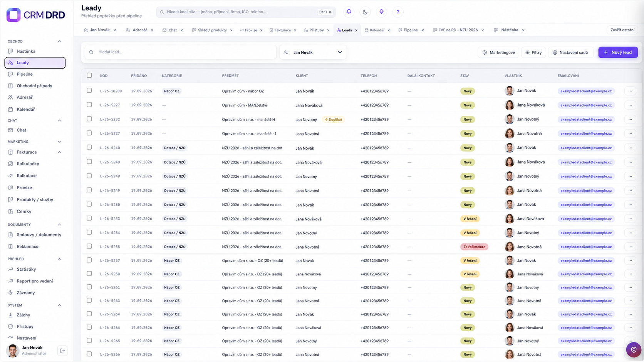644x362 pixels.
Task: Click Zavřít ostatní button
Action: (622, 30)
